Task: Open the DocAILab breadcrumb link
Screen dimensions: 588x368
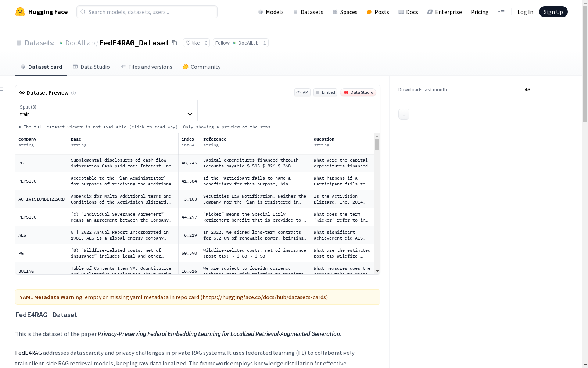Action: pos(80,43)
